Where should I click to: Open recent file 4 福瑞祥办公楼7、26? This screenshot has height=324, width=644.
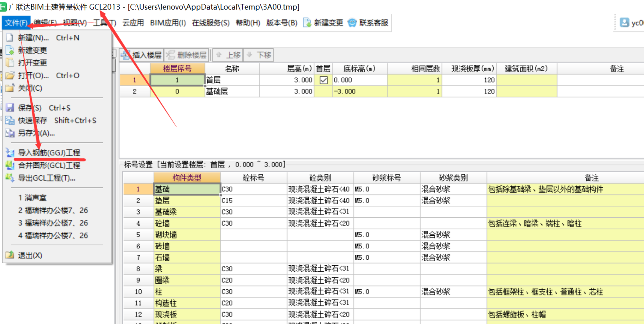tap(57, 235)
